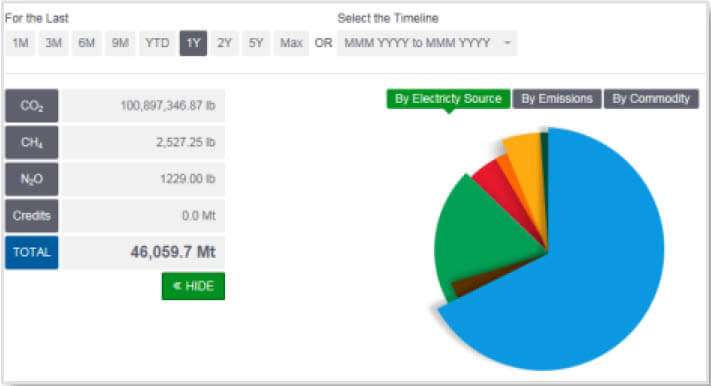The height and width of the screenshot is (386, 711).
Task: Switch to the 9M period
Action: pyautogui.click(x=120, y=43)
